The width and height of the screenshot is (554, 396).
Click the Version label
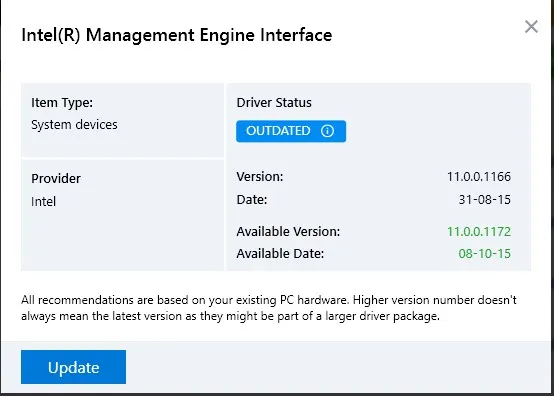[x=260, y=177]
